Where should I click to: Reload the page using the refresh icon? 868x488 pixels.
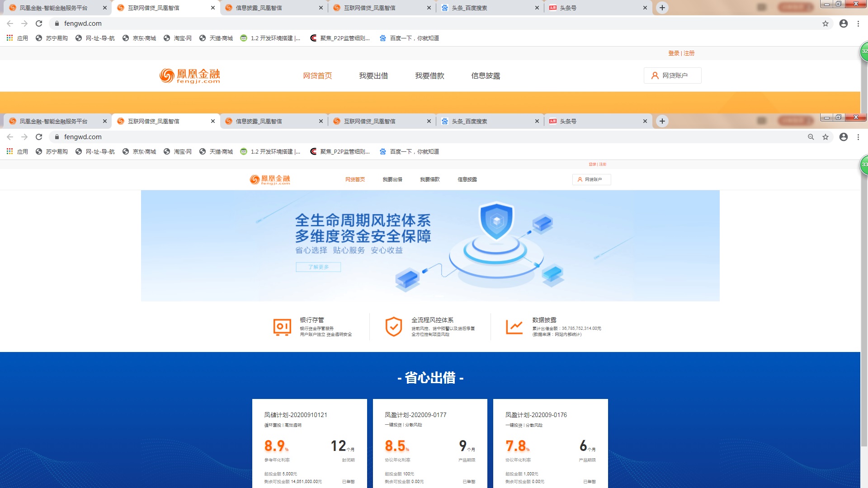tap(39, 136)
